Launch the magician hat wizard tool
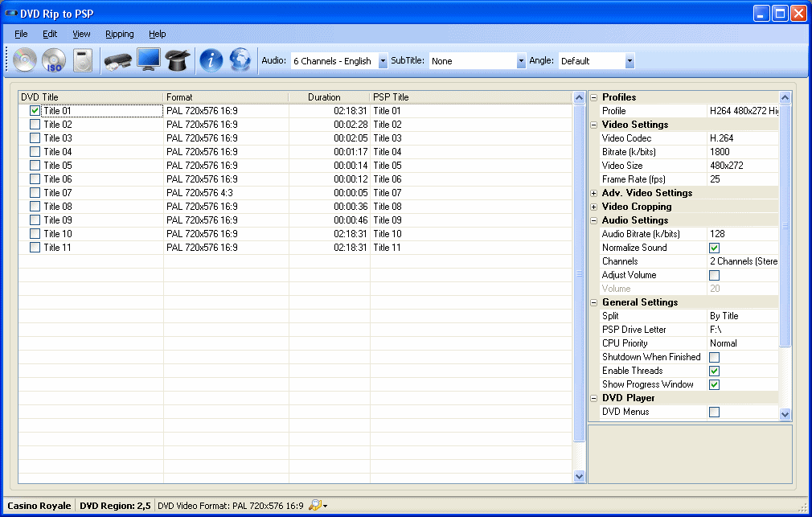Image resolution: width=812 pixels, height=517 pixels. [176, 60]
